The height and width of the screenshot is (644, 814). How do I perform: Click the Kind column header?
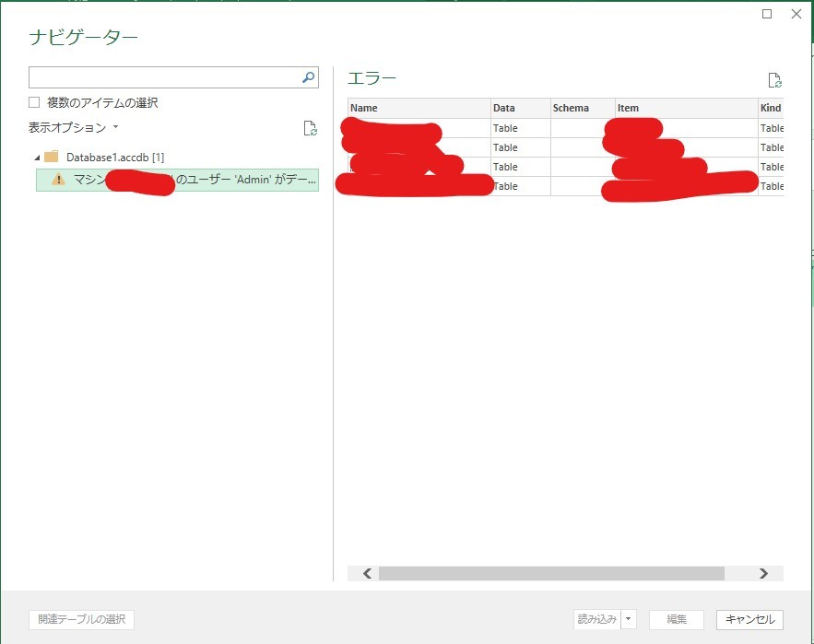click(x=771, y=108)
